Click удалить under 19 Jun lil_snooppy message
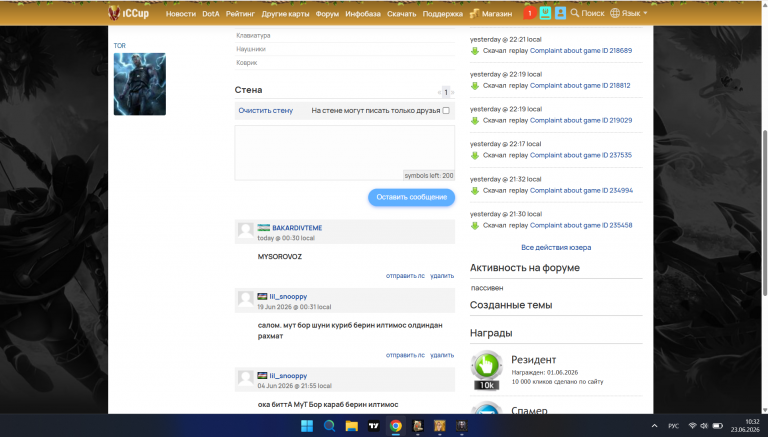The image size is (768, 437). click(442, 355)
